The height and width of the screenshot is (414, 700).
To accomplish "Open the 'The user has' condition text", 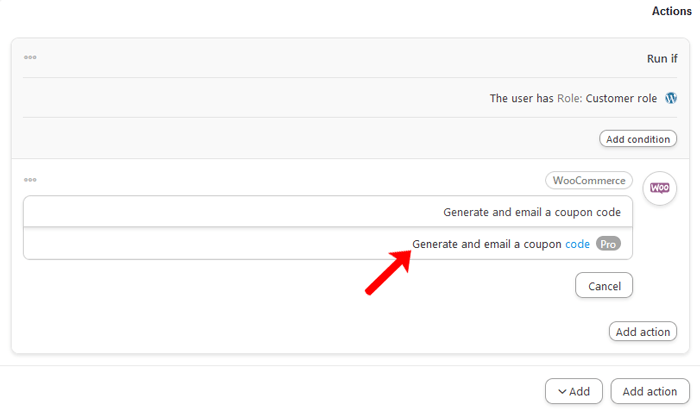I will click(522, 99).
